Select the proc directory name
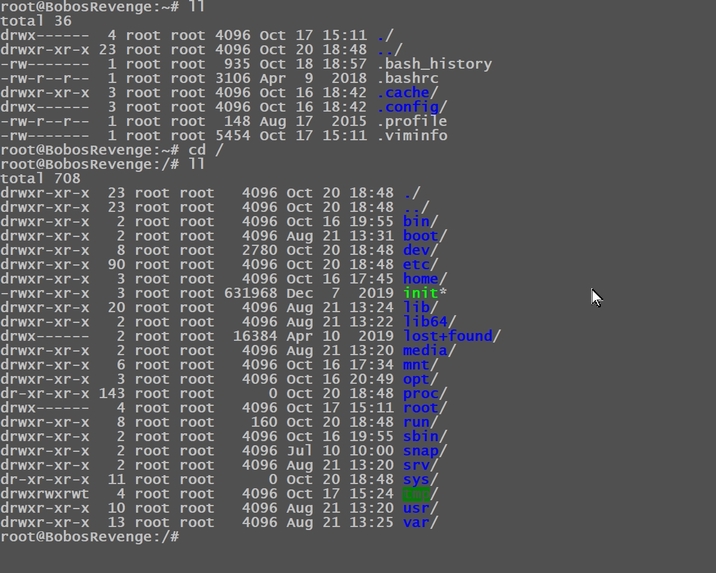The image size is (716, 573). click(x=420, y=393)
